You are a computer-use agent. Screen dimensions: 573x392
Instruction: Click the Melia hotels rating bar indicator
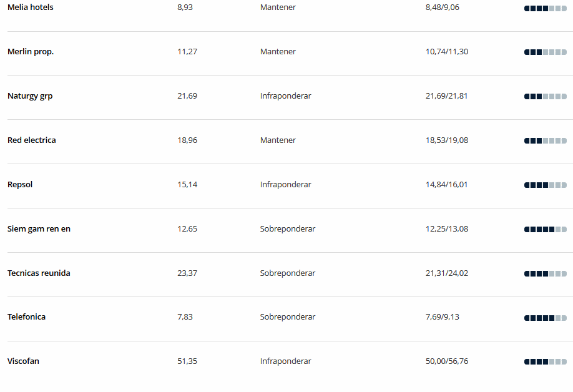[x=546, y=8]
